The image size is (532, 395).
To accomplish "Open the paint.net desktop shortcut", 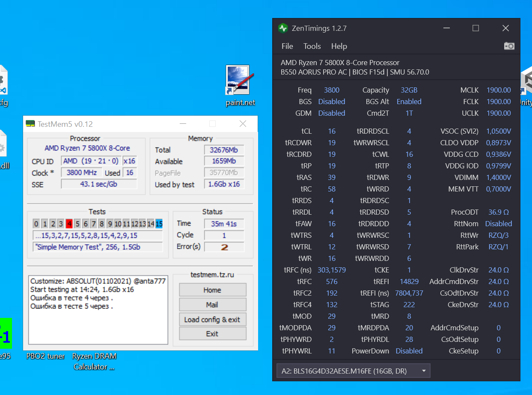I will [x=240, y=85].
